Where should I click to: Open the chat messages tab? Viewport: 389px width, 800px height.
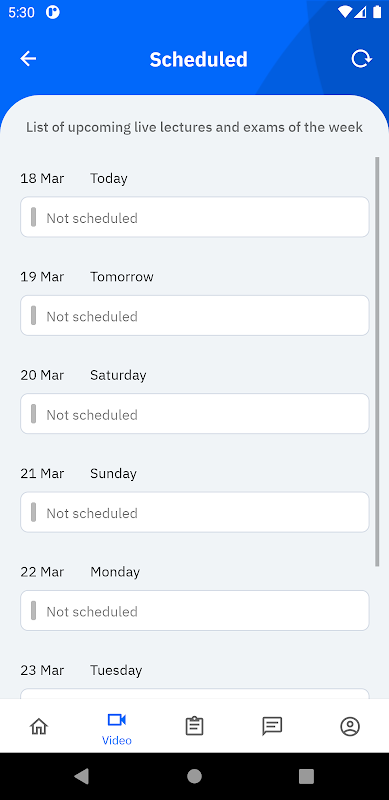click(272, 726)
